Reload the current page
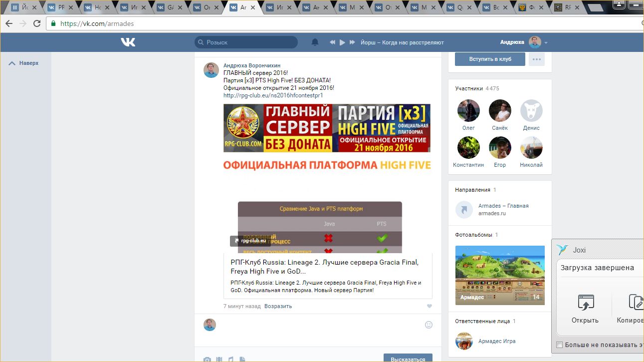644x362 pixels. [37, 23]
